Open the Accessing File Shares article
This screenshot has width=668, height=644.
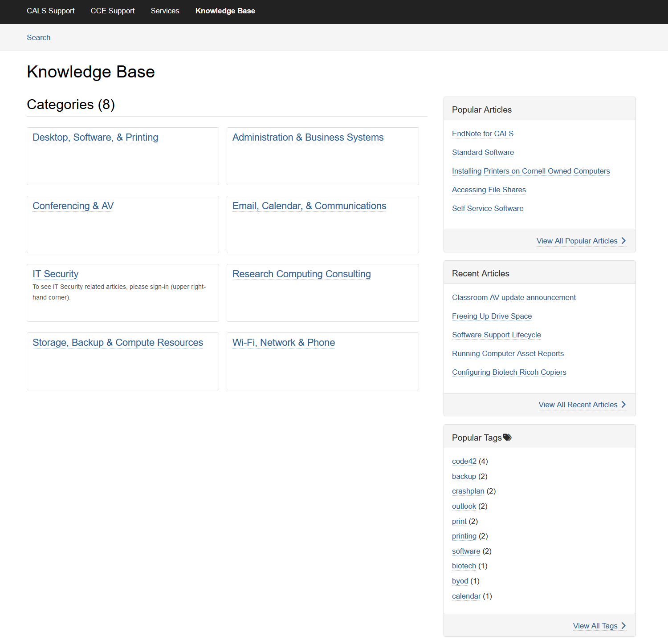point(489,190)
